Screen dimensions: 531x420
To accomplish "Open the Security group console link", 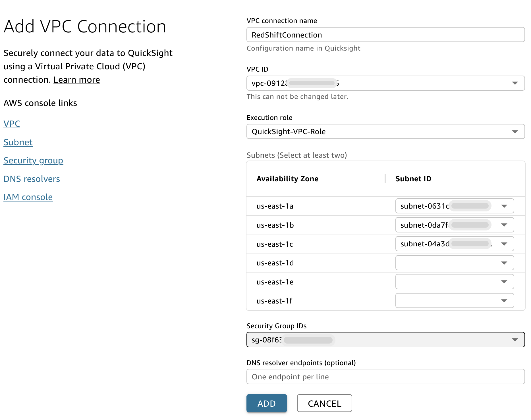I will coord(33,161).
